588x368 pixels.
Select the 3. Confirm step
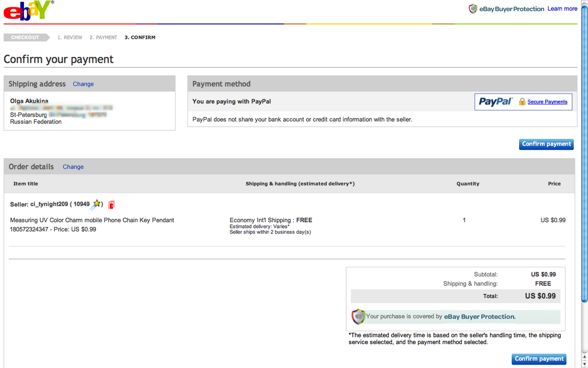[x=140, y=37]
